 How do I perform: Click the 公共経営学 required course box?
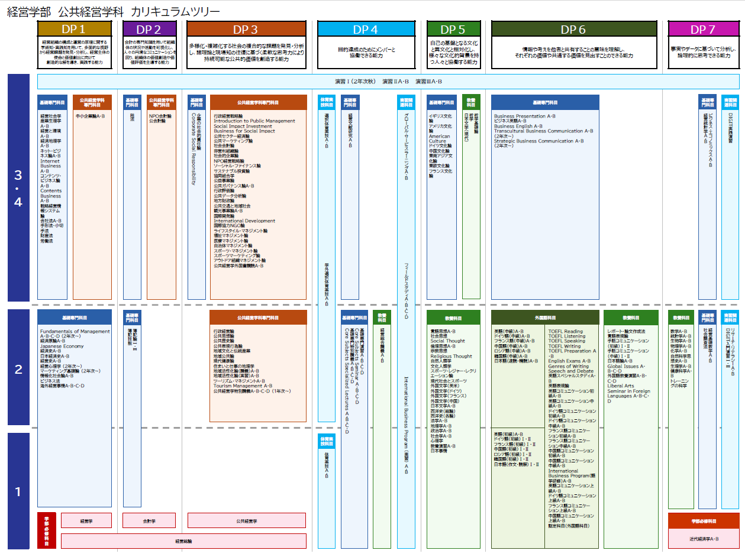click(247, 521)
